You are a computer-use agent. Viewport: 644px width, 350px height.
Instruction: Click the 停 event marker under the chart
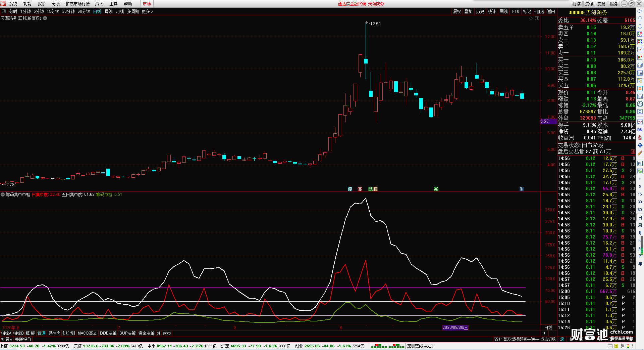(x=350, y=189)
